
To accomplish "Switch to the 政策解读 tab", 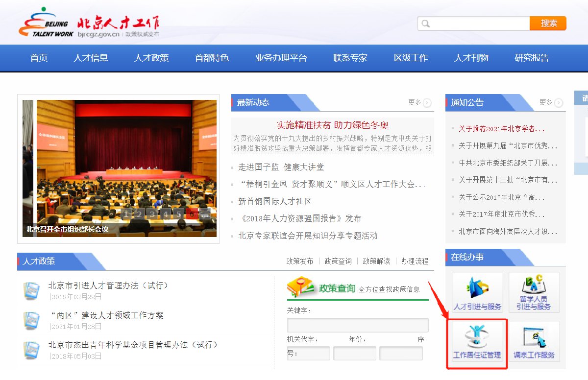I will [376, 261].
